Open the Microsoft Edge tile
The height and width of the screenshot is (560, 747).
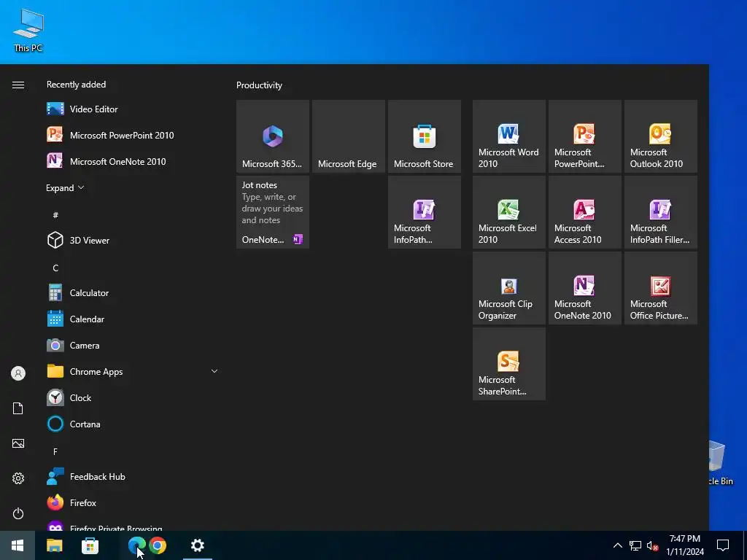tap(348, 136)
